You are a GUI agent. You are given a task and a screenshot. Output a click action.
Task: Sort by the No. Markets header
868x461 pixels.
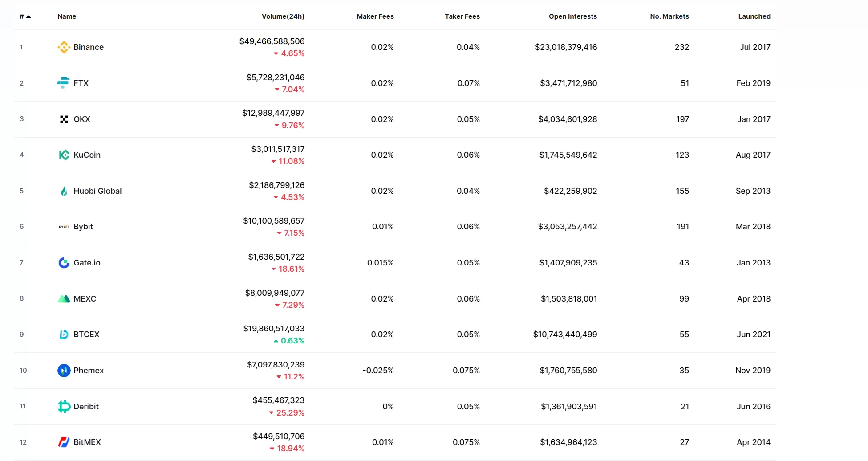(669, 16)
